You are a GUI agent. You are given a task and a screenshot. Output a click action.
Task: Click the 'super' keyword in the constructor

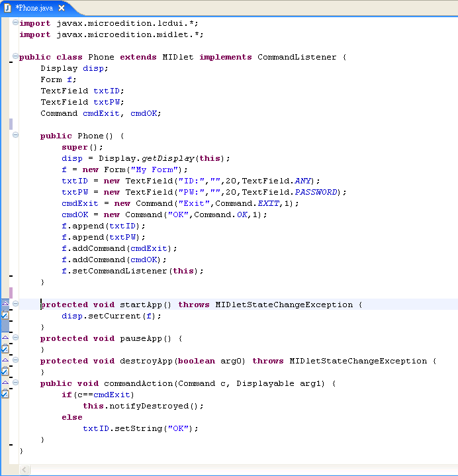pyautogui.click(x=75, y=147)
